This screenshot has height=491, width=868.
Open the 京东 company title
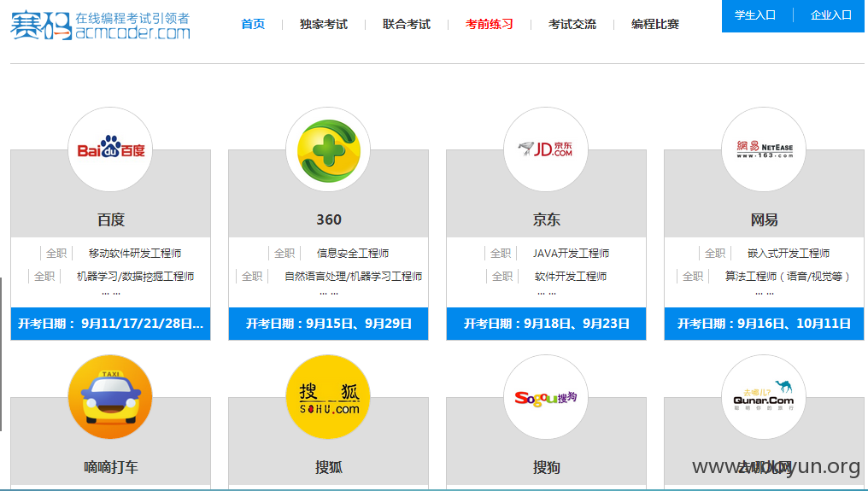pyautogui.click(x=547, y=219)
